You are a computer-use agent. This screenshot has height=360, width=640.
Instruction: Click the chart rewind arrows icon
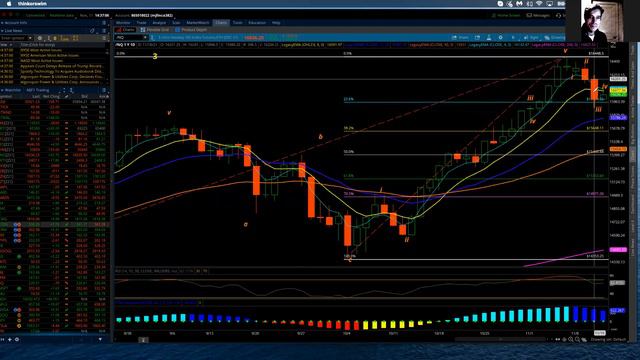coord(558,339)
